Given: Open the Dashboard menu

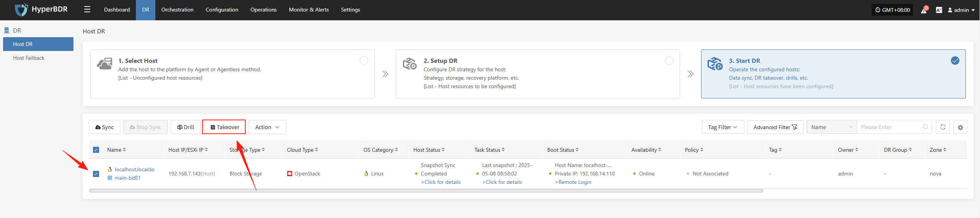Looking at the screenshot, I should click(x=117, y=10).
